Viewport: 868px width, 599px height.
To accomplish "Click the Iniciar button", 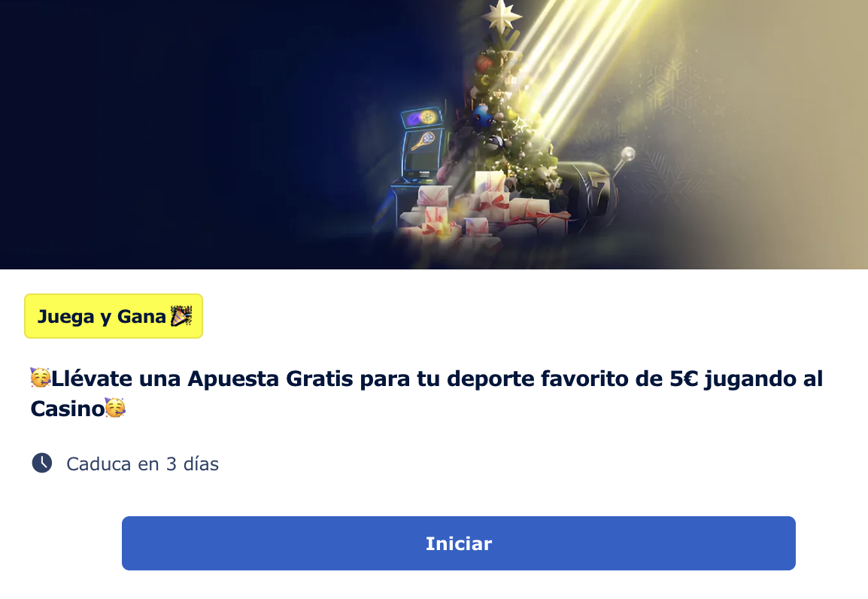I will coord(458,543).
